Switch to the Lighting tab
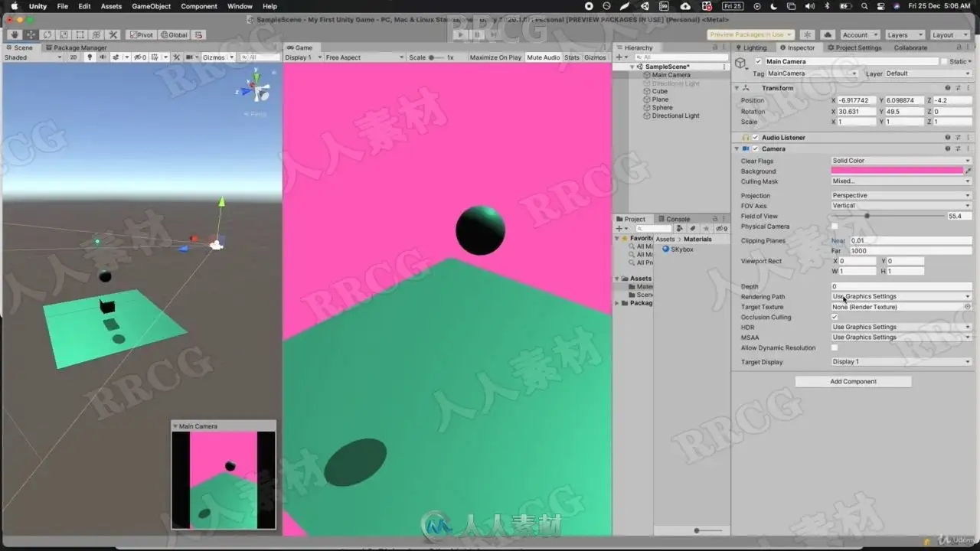 coord(751,47)
